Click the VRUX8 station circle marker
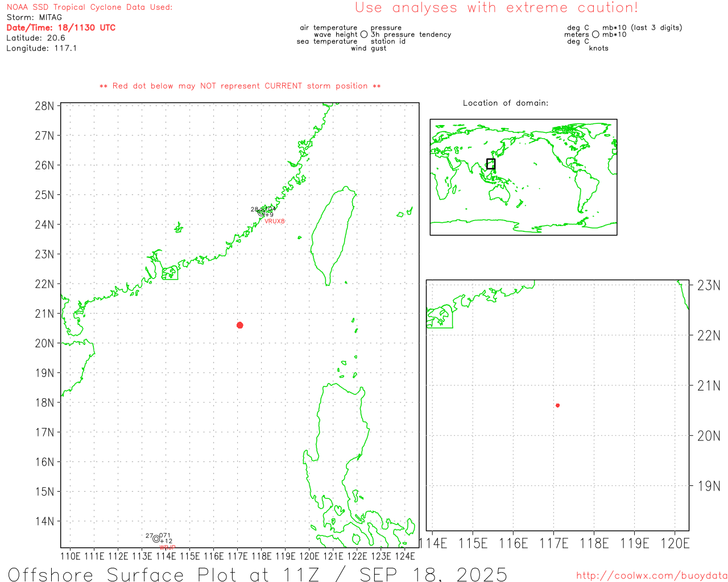This screenshot has height=582, width=728. coord(262,213)
